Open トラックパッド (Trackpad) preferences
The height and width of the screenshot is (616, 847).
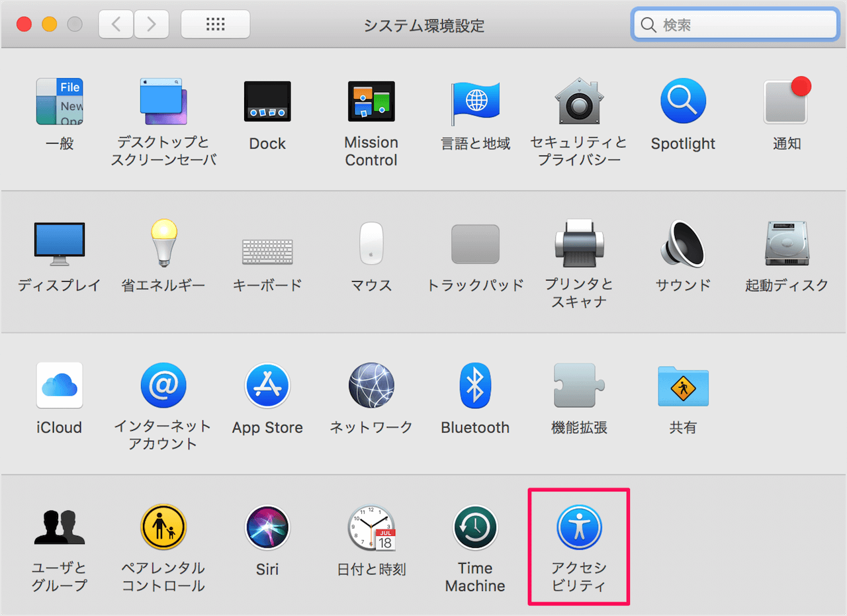pos(475,244)
